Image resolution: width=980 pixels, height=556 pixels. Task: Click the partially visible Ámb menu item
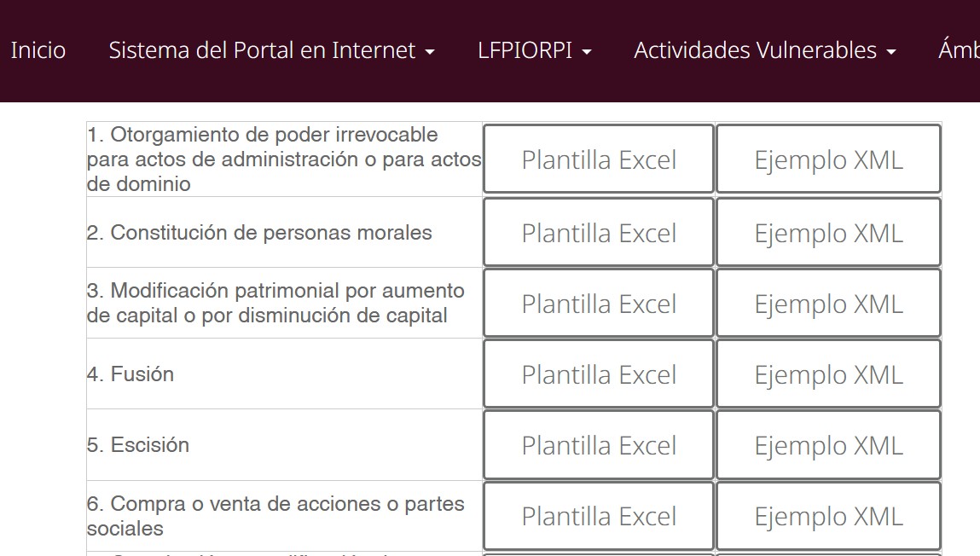959,50
